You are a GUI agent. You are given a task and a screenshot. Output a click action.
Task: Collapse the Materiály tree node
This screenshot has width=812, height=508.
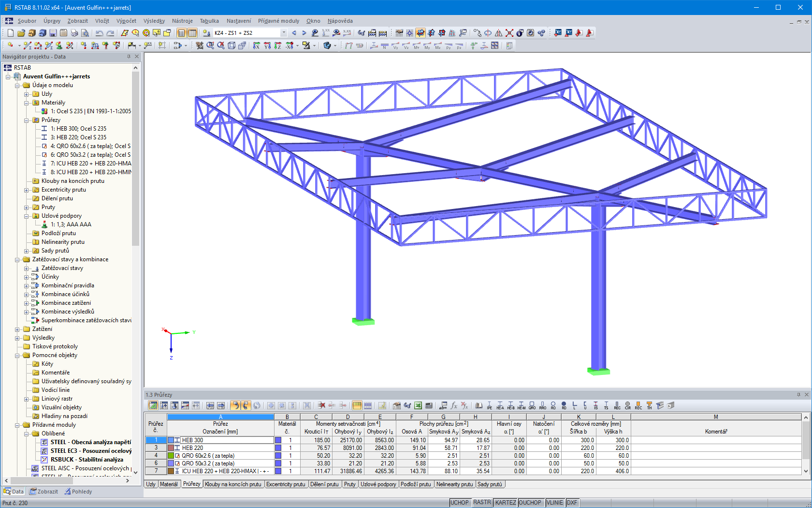[27, 103]
